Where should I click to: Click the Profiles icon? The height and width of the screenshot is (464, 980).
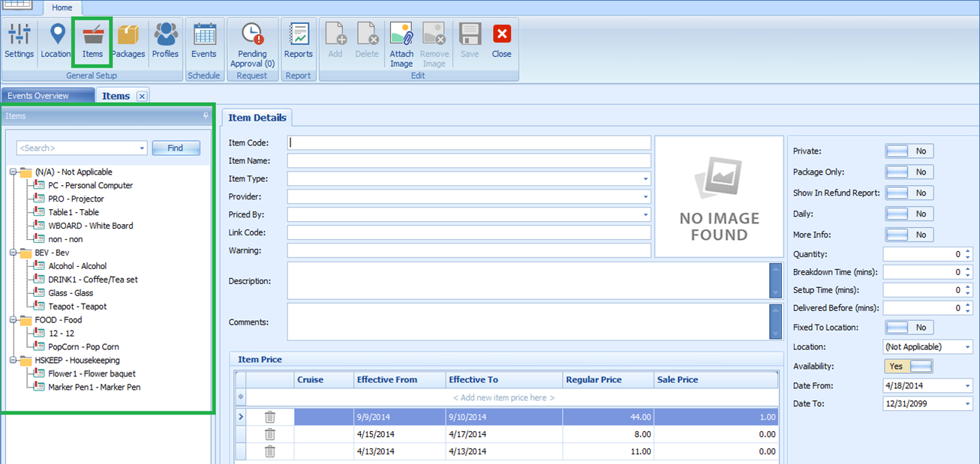165,41
